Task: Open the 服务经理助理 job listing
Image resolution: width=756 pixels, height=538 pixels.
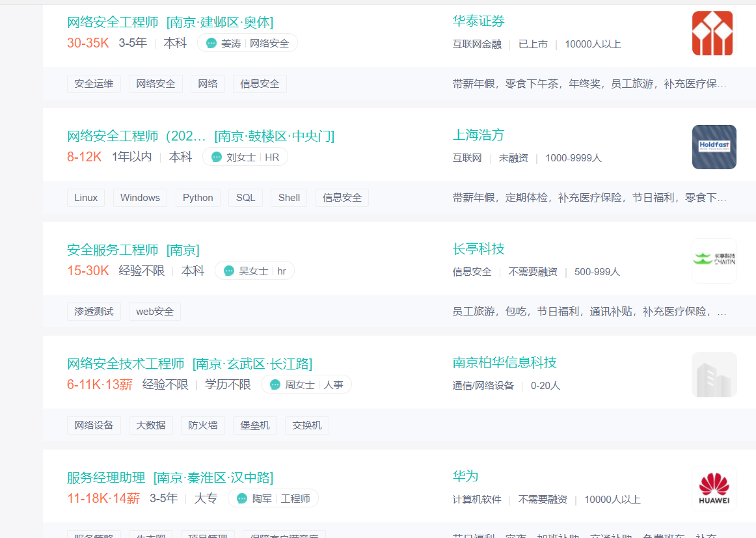Action: (x=170, y=477)
